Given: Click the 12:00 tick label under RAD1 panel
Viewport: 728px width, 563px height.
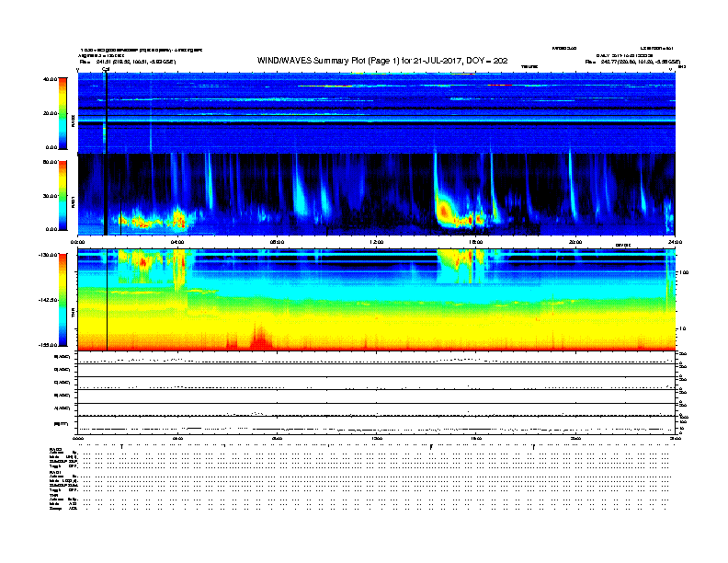Looking at the screenshot, I should click(376, 242).
